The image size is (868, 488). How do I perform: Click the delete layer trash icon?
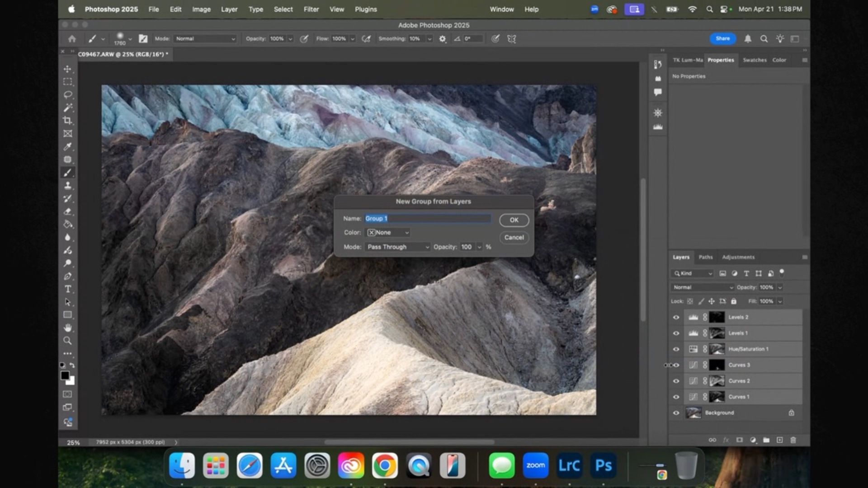click(x=793, y=440)
